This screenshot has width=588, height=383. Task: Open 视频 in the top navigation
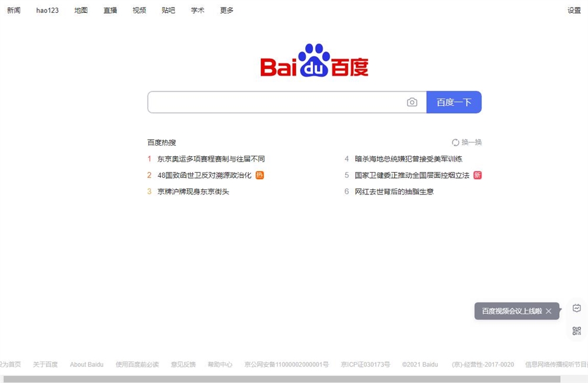coord(139,10)
